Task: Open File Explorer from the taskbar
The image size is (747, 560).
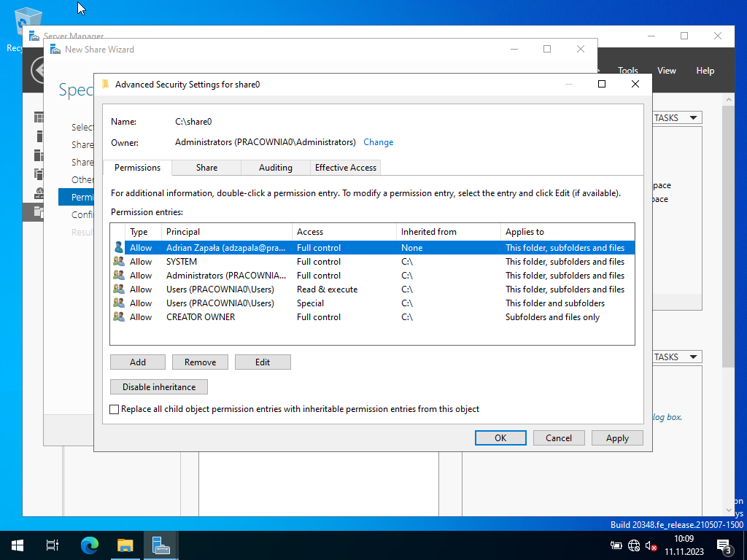Action: (x=125, y=545)
